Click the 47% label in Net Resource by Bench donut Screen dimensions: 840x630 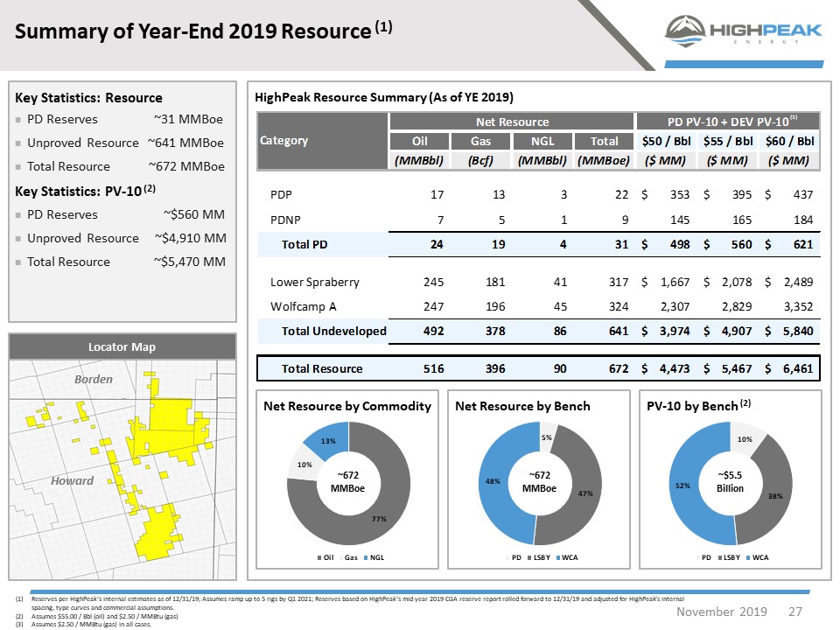[x=585, y=493]
